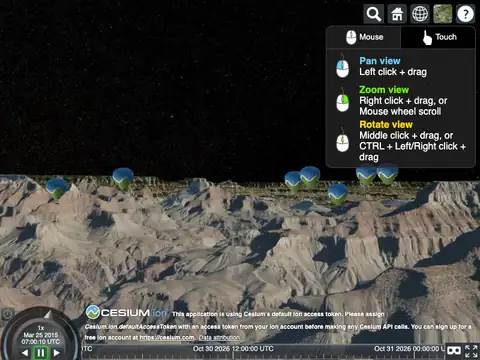Click the 'Zoom view' heading
This screenshot has width=480, height=360.
tap(384, 90)
